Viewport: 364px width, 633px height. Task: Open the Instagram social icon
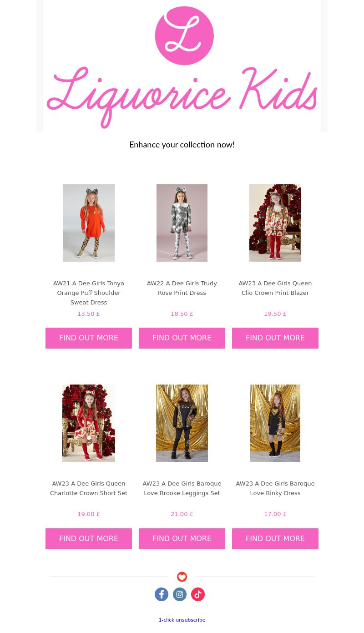tap(180, 594)
